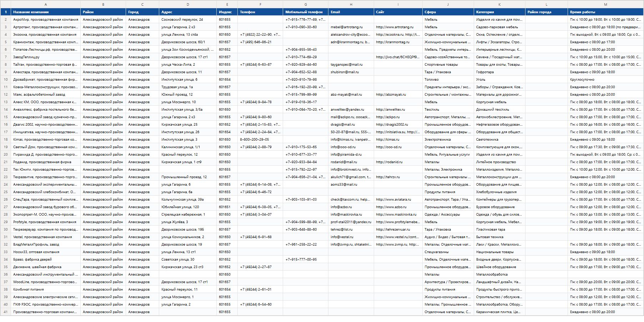Select column A header
This screenshot has height=322, width=644.
coord(46,4)
